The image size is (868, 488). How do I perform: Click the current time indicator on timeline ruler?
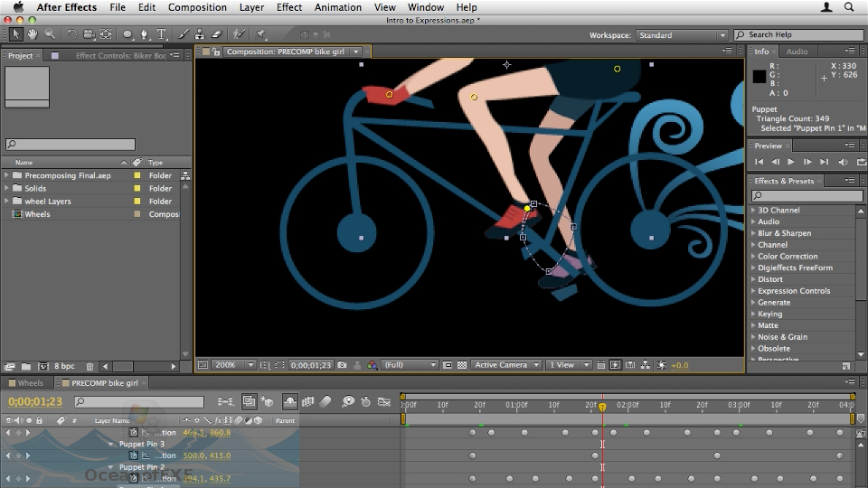click(x=602, y=408)
